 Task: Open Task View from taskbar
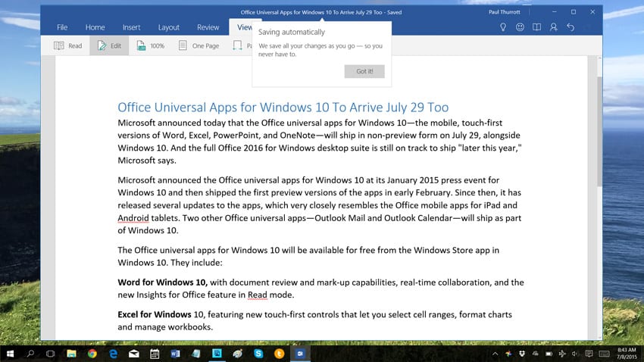[50, 354]
